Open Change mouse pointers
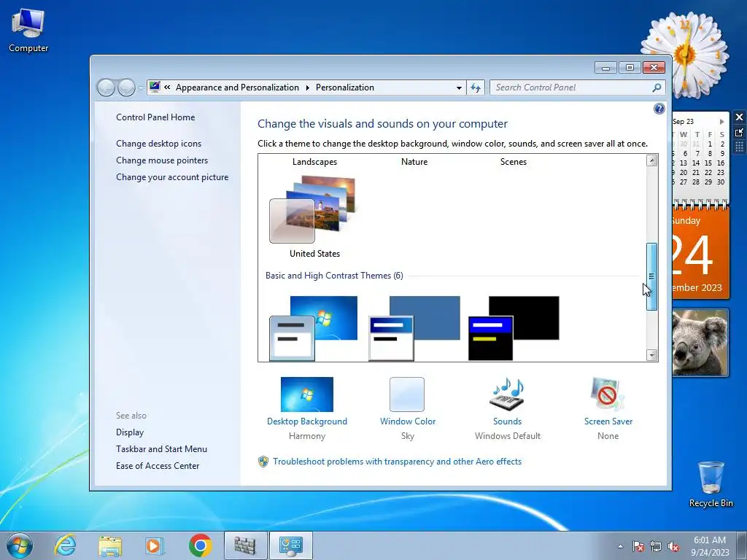Image resolution: width=747 pixels, height=560 pixels. click(162, 160)
